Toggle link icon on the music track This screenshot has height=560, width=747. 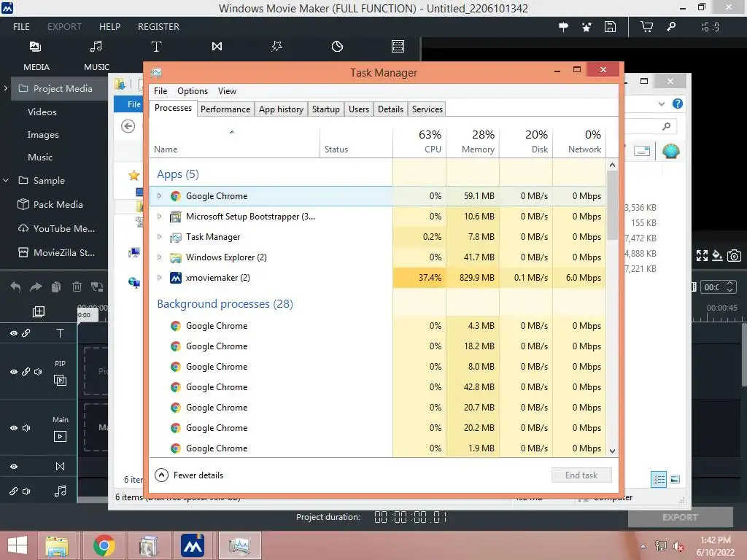coord(13,491)
